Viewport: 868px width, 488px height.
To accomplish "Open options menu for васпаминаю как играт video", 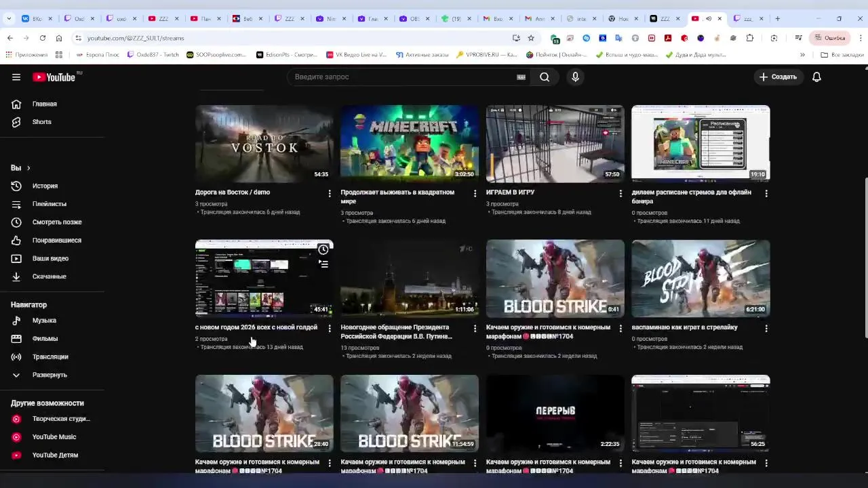I will coord(766,329).
